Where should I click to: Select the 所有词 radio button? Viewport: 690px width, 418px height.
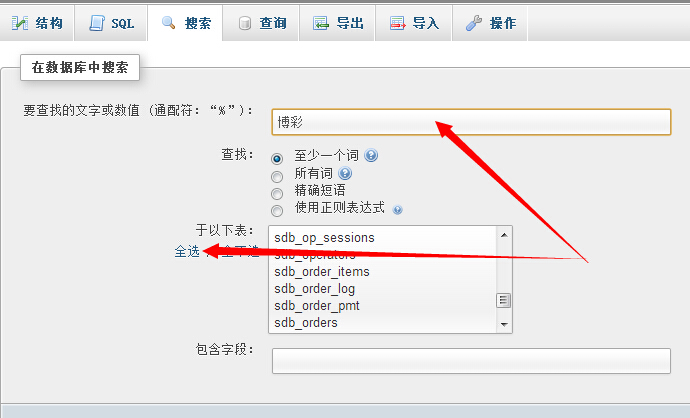pyautogui.click(x=277, y=175)
